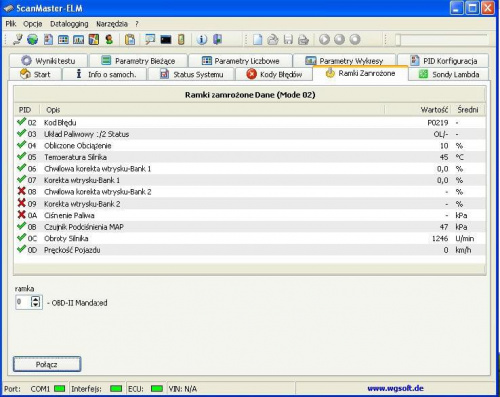Viewport: 500px width, 397px height.
Task: Select the Ciśnienie Paliwa row
Action: pos(250,215)
